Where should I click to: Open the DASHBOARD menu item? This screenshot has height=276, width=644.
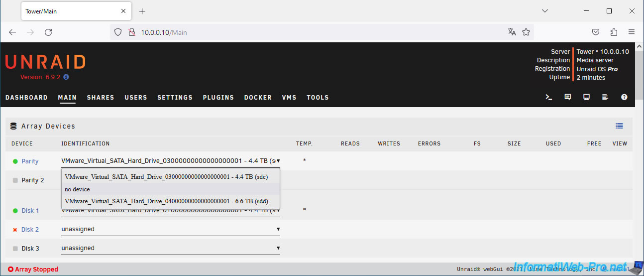(26, 98)
